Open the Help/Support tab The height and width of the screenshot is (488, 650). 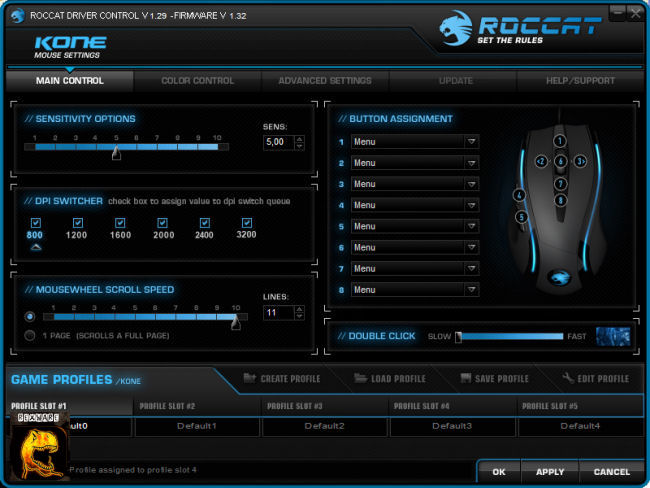tap(580, 81)
